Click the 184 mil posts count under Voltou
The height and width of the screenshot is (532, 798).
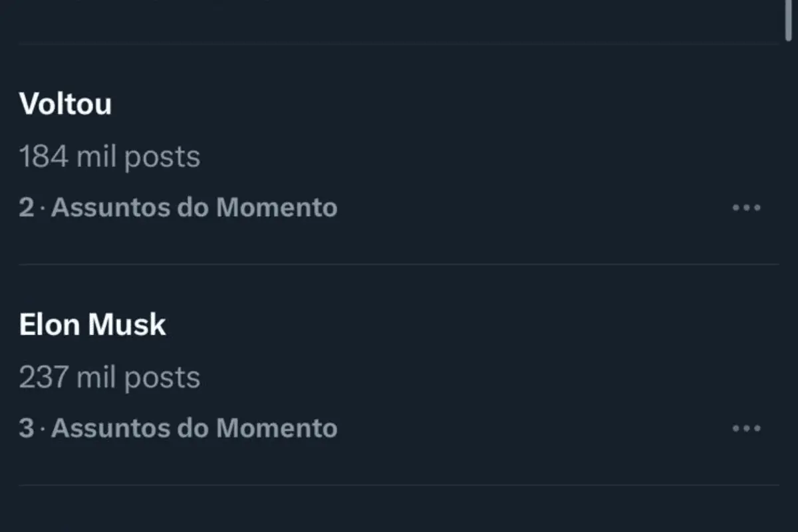pyautogui.click(x=110, y=157)
